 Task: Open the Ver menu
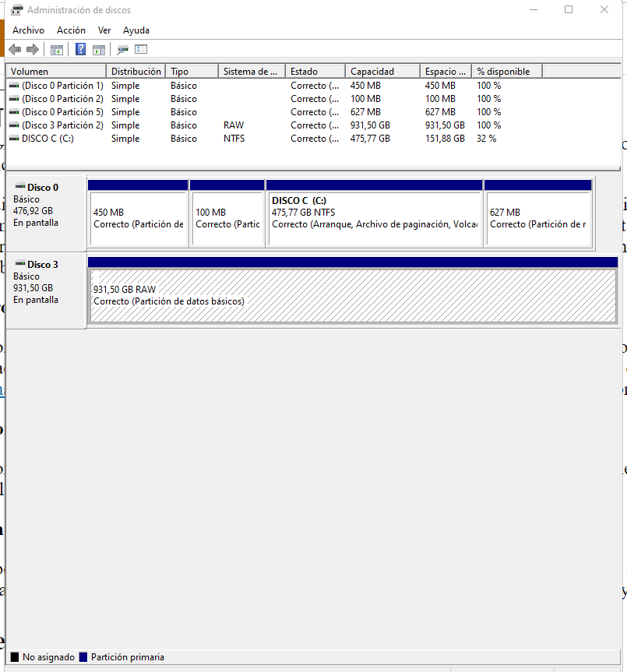104,30
